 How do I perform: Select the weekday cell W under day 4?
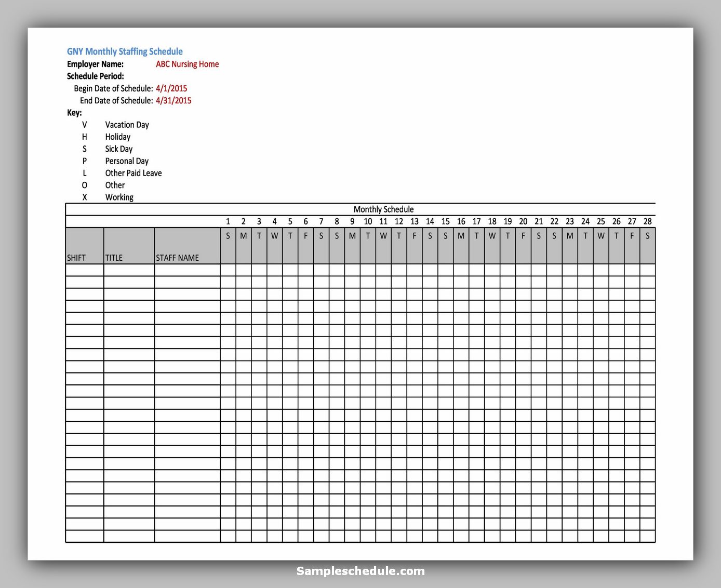[x=275, y=246]
